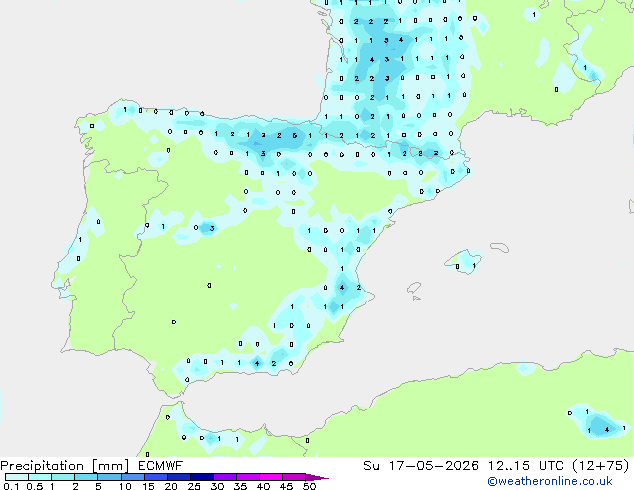This screenshot has width=634, height=490.
Task: Click the legend label "0.1"
Action: [11, 486]
